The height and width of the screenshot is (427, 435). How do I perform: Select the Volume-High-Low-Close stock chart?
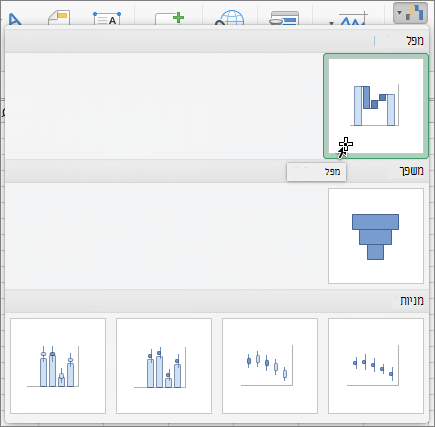[x=164, y=366]
